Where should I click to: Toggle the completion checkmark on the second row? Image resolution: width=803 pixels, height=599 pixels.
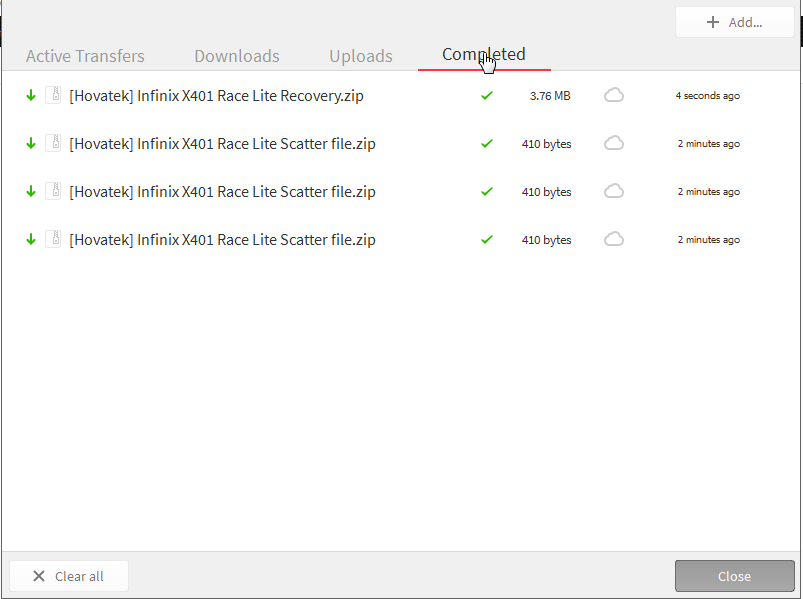click(x=487, y=143)
